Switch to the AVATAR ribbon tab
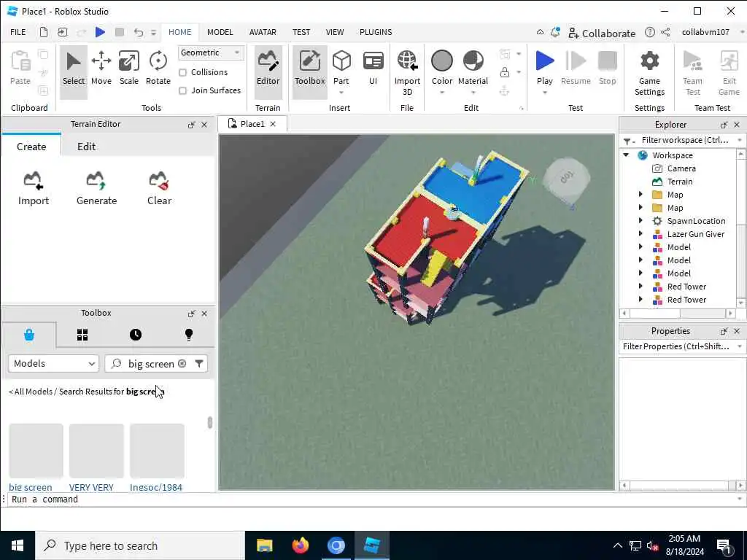747x560 pixels. pos(263,32)
